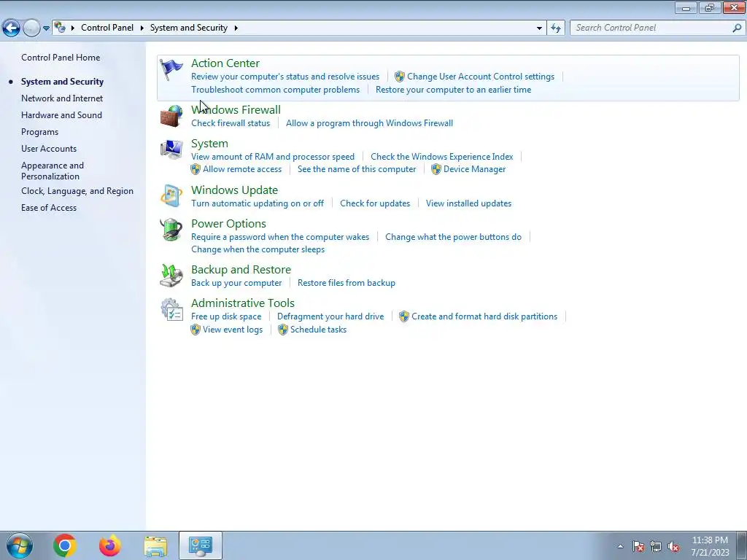Open Hardware and Sound category
The image size is (747, 560).
tap(61, 114)
